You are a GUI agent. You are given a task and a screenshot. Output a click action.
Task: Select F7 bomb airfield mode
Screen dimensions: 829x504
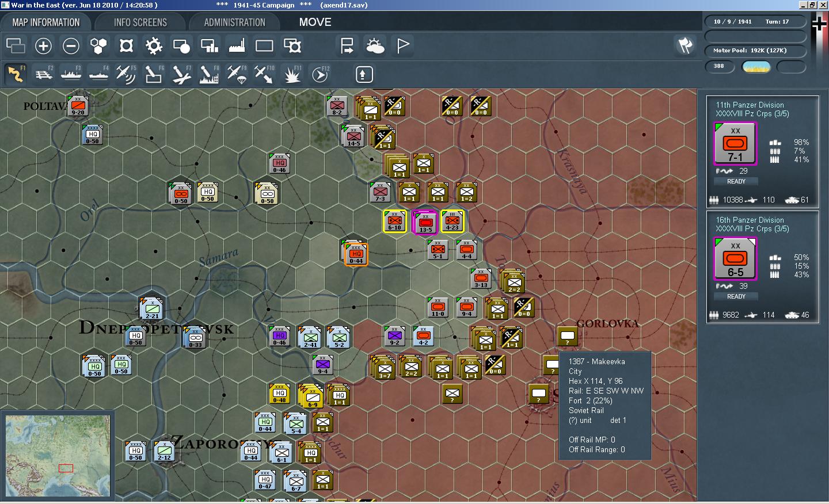coord(181,74)
